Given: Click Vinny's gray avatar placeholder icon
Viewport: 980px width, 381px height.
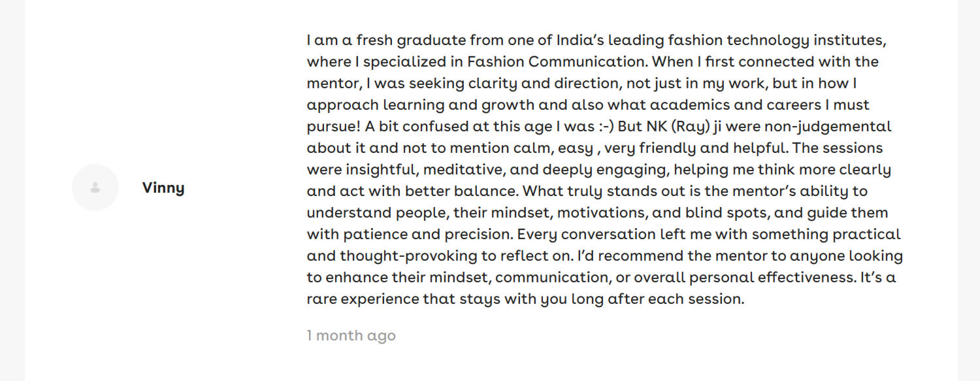Looking at the screenshot, I should pyautogui.click(x=95, y=188).
